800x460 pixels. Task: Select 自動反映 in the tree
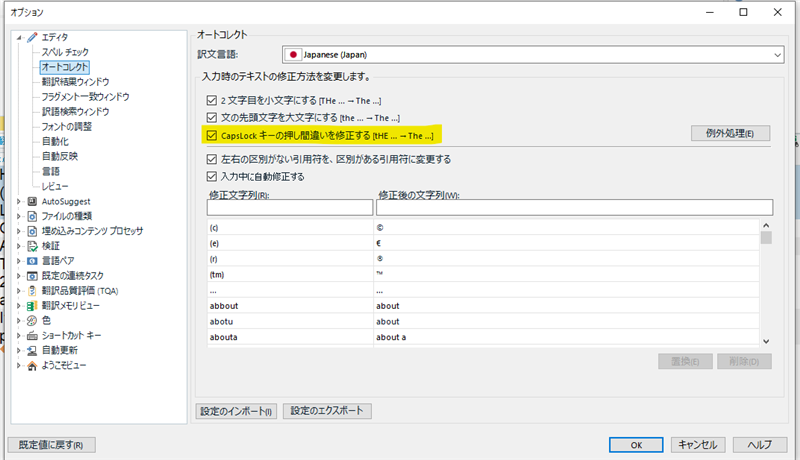tap(60, 156)
